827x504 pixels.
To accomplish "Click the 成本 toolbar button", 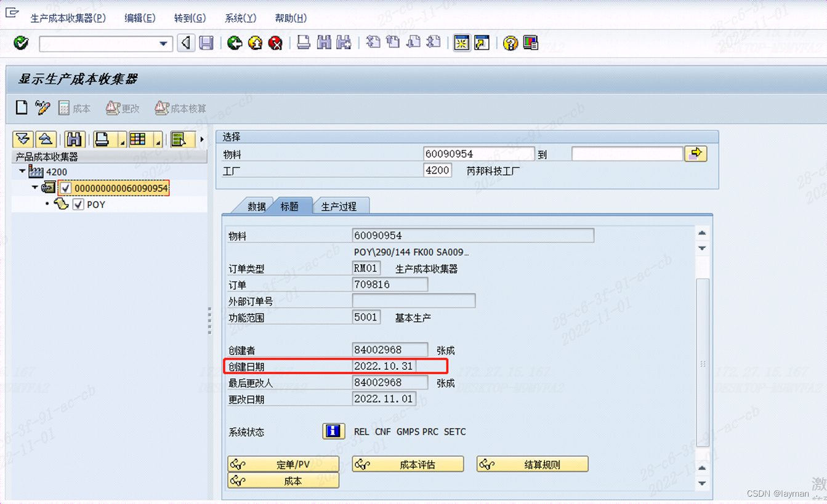I will 74,108.
